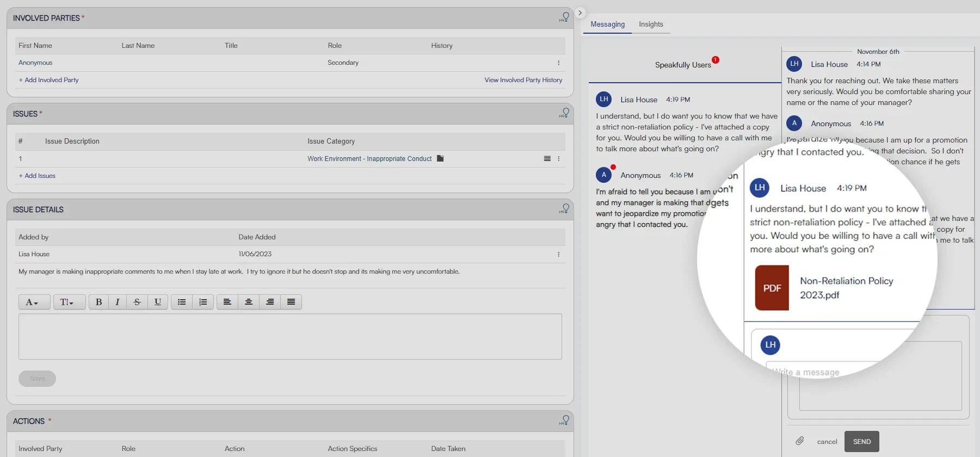Open the Anonymous involved party link

[35, 63]
